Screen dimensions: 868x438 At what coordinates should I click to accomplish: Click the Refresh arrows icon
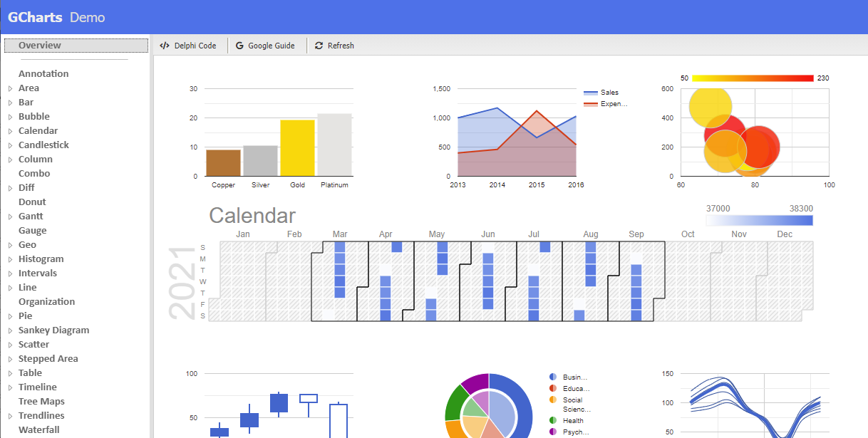coord(319,46)
